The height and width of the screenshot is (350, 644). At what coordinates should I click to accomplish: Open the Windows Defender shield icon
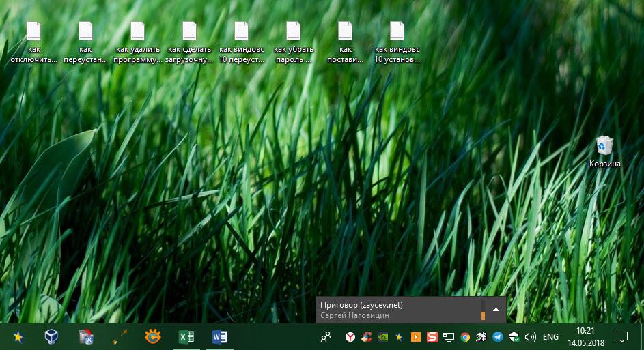pyautogui.click(x=514, y=337)
